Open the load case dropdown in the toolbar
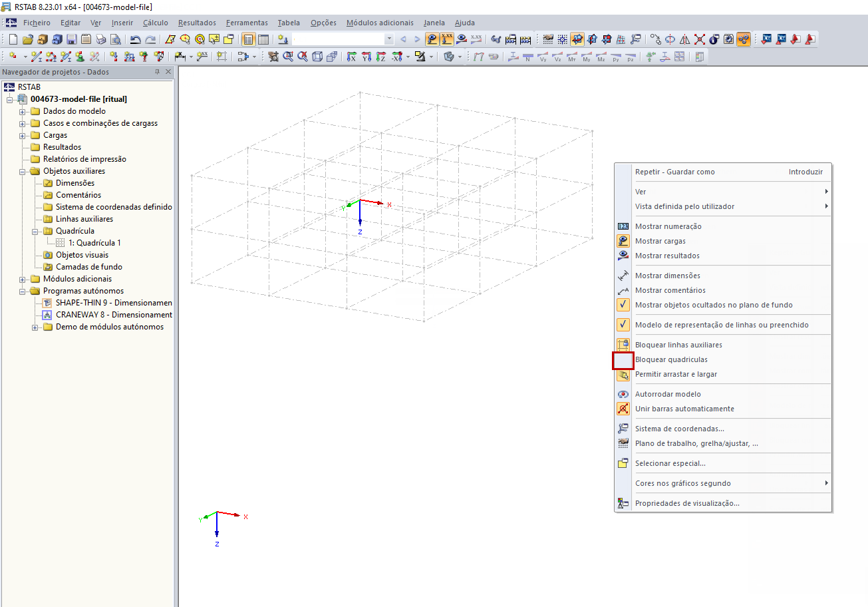868x607 pixels. click(390, 39)
